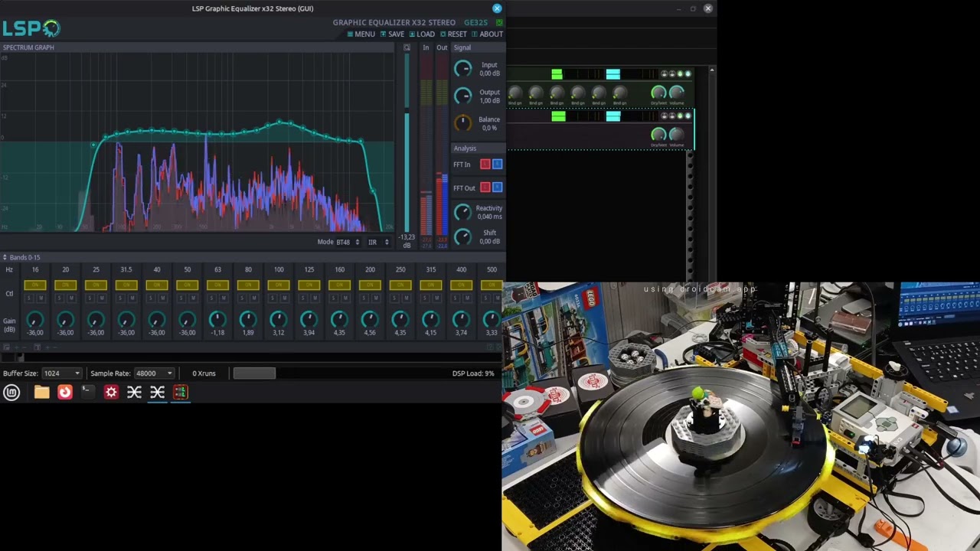Open the red gear settings app in taskbar
Screen dimensions: 980x551
click(x=111, y=392)
